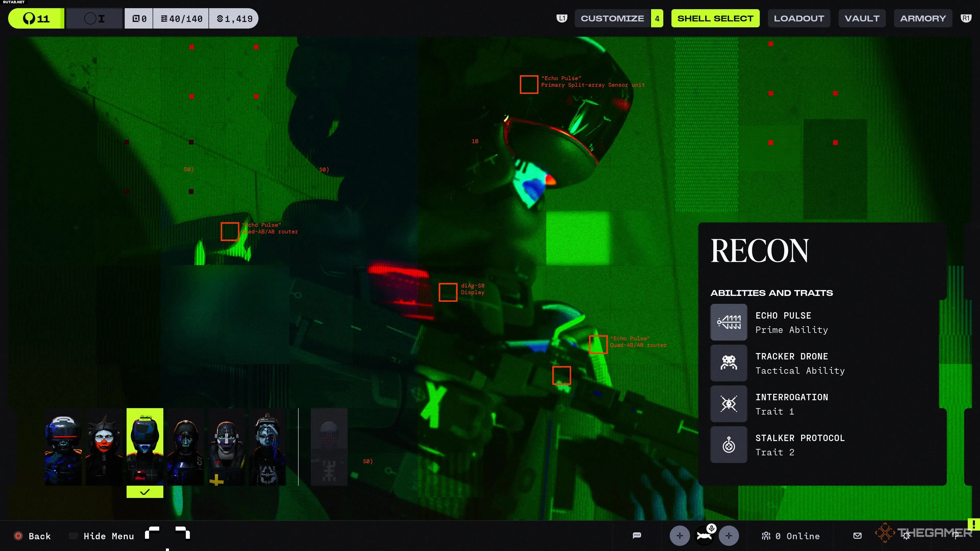
Task: Open the settings gear icon
Action: coord(906,535)
